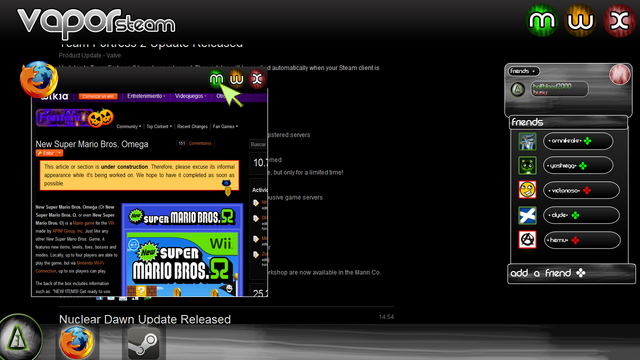Click the first friend's mech avatar
The width and height of the screenshot is (640, 360).
coord(527,141)
